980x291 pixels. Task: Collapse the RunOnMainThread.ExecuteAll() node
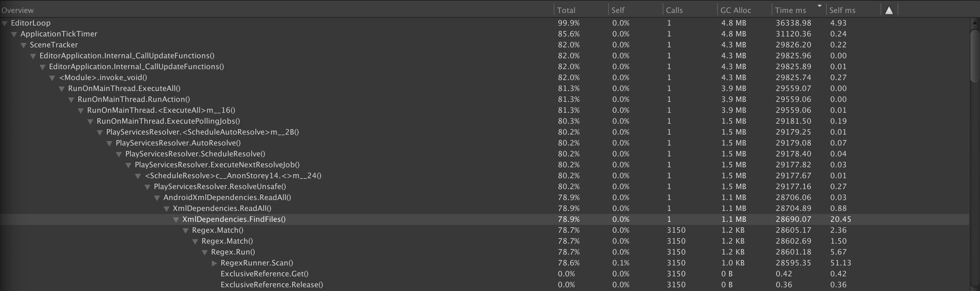pyautogui.click(x=61, y=88)
